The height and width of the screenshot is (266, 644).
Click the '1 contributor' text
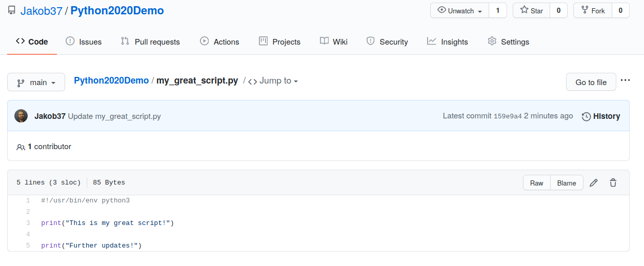point(49,147)
